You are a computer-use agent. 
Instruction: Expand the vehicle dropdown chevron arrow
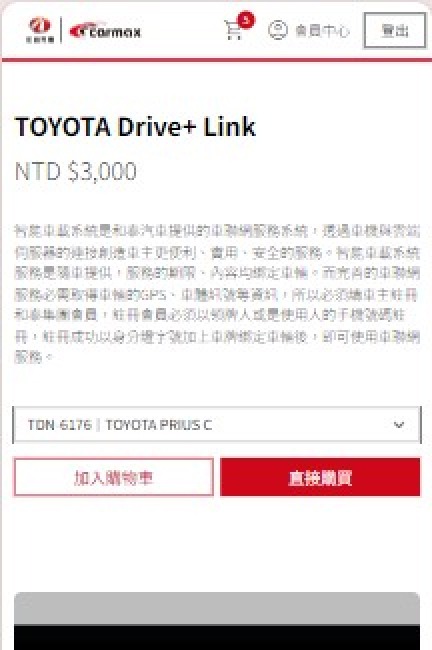click(399, 425)
